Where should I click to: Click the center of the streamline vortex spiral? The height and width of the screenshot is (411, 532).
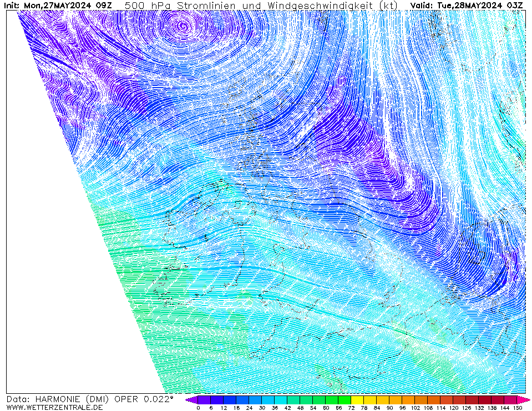click(183, 25)
